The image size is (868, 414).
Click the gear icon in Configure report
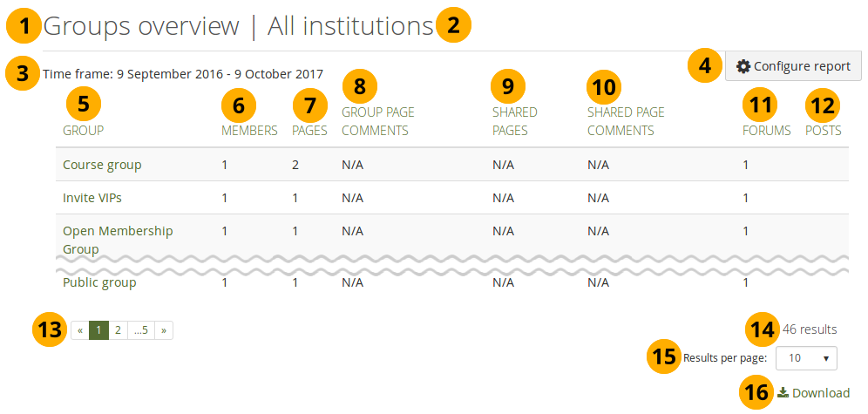pyautogui.click(x=743, y=66)
